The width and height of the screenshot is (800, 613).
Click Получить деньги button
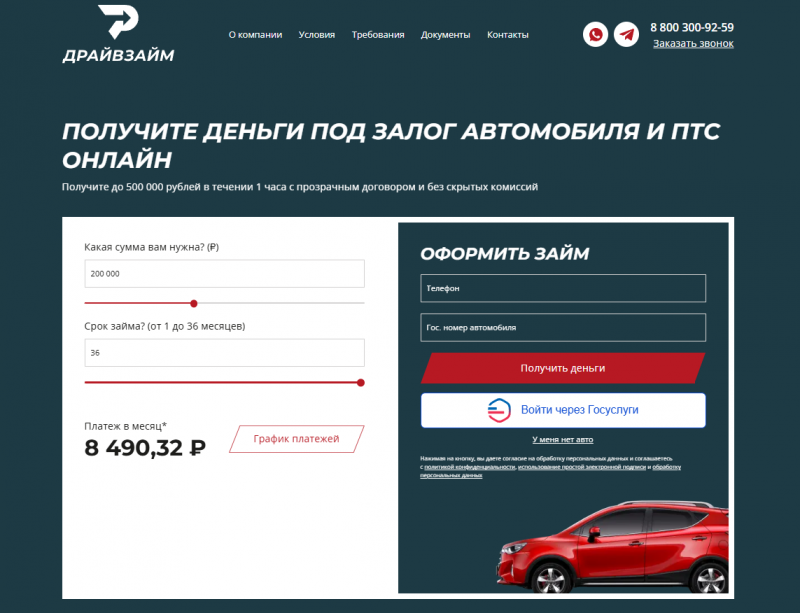tap(563, 368)
